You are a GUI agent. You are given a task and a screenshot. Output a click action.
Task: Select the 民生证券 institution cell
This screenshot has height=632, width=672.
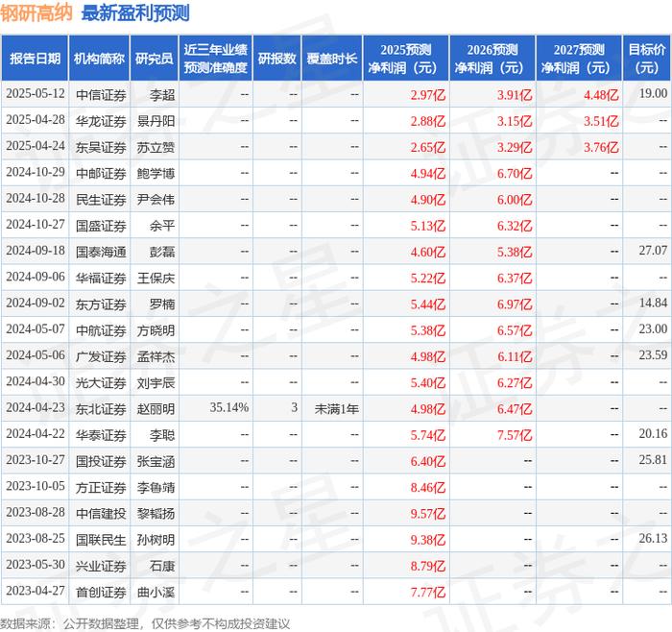(101, 200)
